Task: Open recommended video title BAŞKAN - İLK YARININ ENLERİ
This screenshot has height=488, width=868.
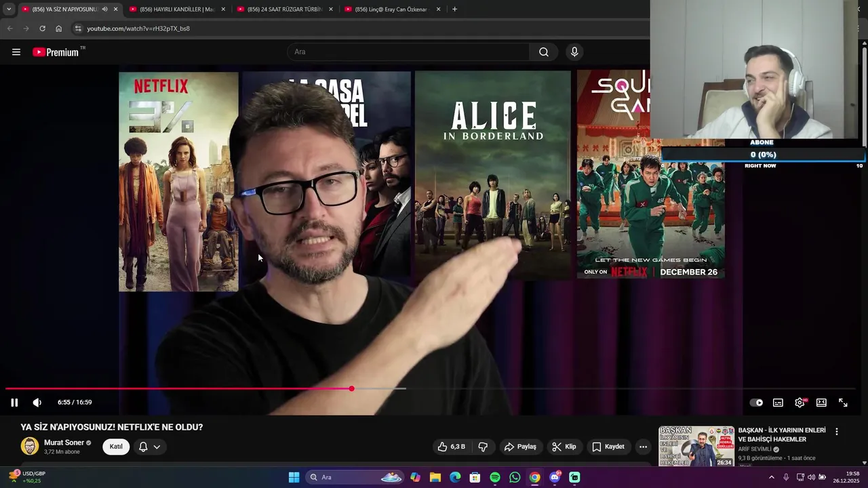Action: pyautogui.click(x=782, y=434)
